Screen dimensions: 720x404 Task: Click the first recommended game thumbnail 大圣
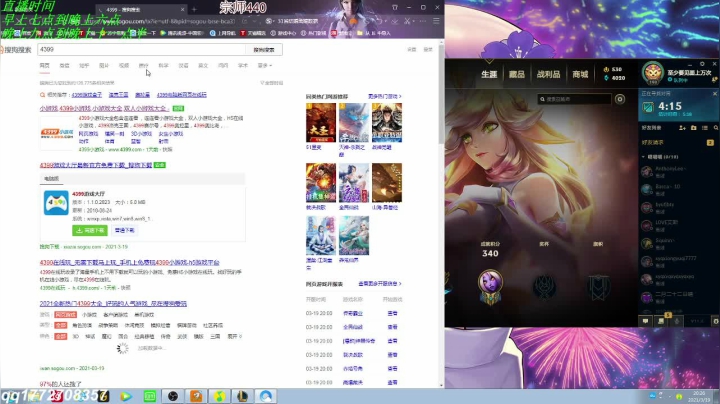coord(321,123)
